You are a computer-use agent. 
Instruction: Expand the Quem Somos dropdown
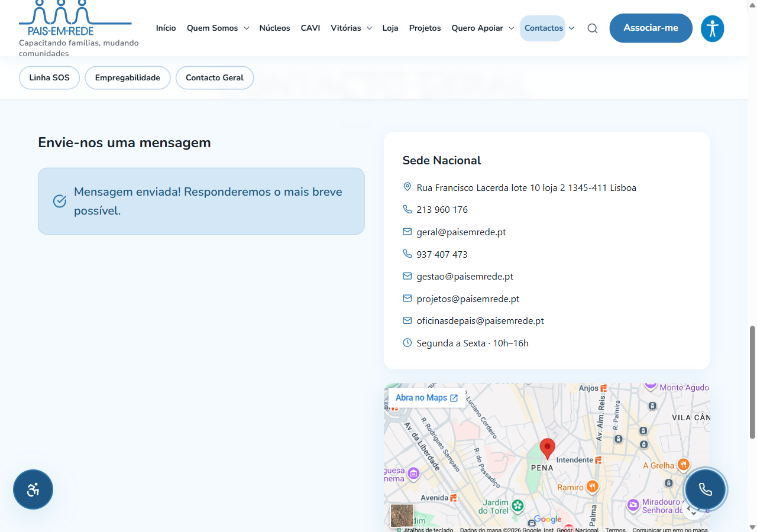[x=246, y=28]
